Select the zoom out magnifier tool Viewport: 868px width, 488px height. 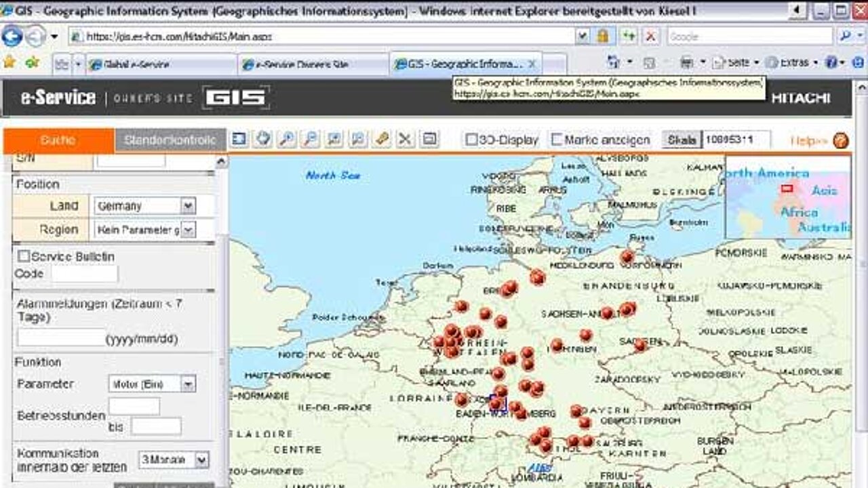(x=311, y=140)
